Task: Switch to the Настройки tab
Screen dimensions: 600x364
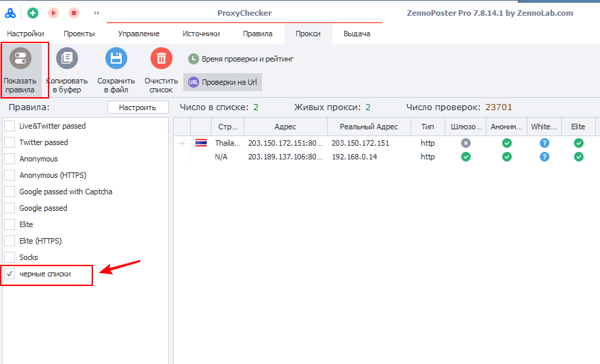Action: 25,34
